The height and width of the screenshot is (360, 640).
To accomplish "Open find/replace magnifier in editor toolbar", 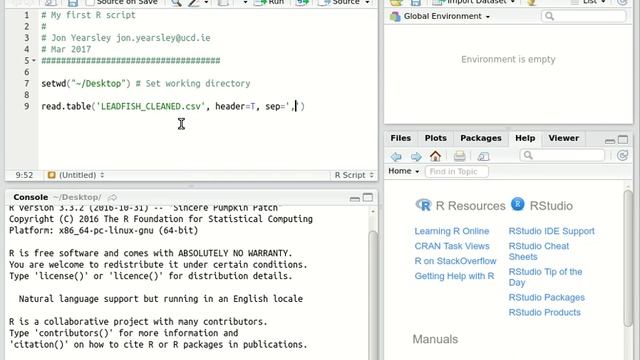I will (x=176, y=2).
